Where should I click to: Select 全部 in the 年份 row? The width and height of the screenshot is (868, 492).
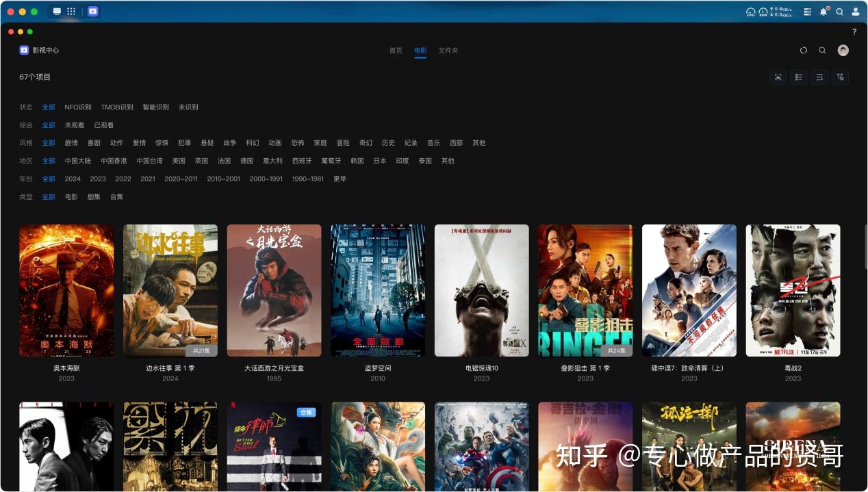[49, 179]
